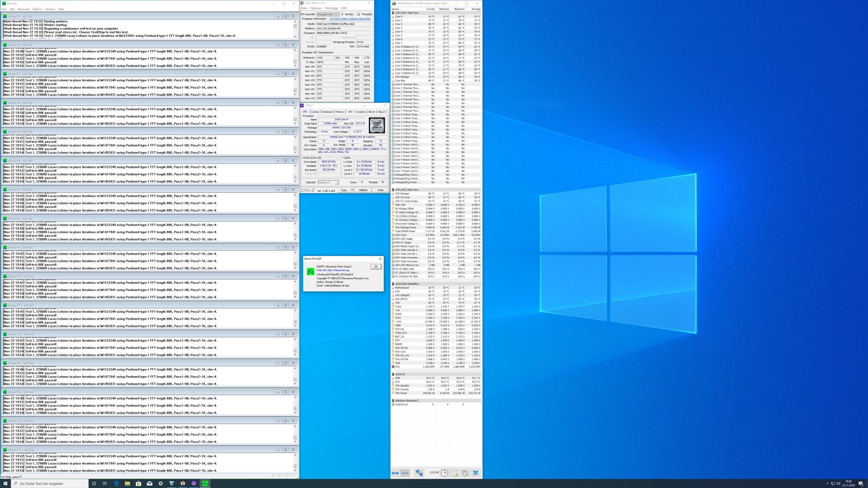Open the Windows Start menu
This screenshot has width=868, height=488.
pyautogui.click(x=6, y=483)
